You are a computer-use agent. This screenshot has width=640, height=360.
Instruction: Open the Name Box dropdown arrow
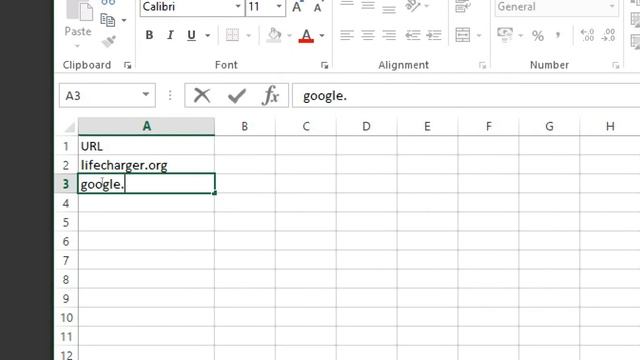tap(146, 95)
